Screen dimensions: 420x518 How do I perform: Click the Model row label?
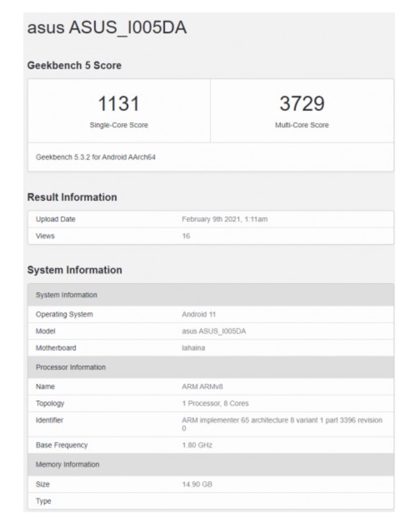coord(45,331)
